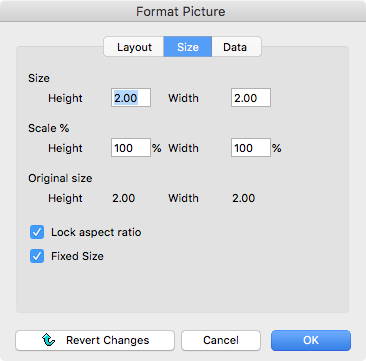Click the Original size Width value

coord(244,198)
